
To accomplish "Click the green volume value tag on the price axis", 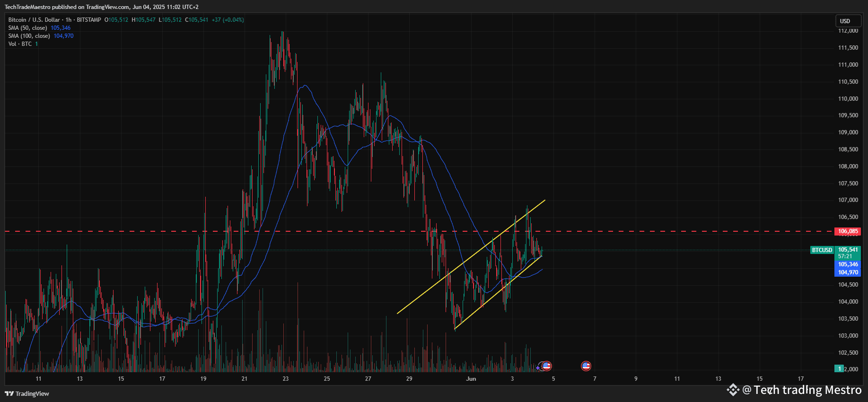I will (840, 369).
